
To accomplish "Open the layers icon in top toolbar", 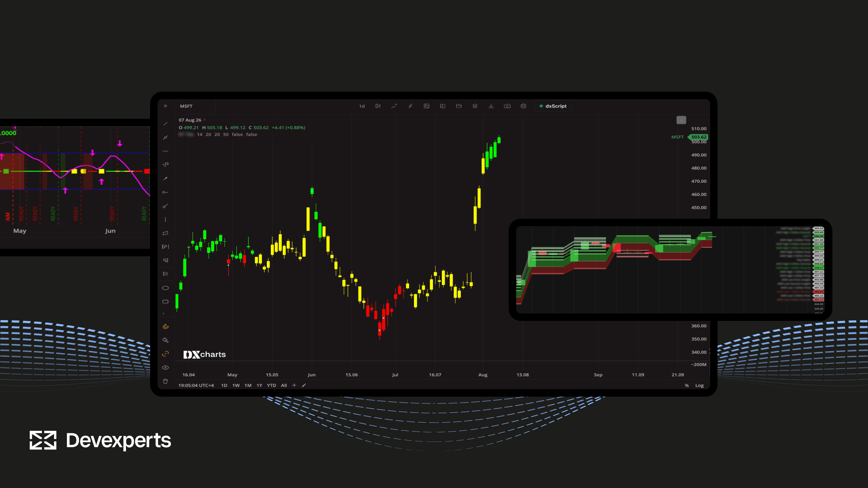I will [x=475, y=106].
